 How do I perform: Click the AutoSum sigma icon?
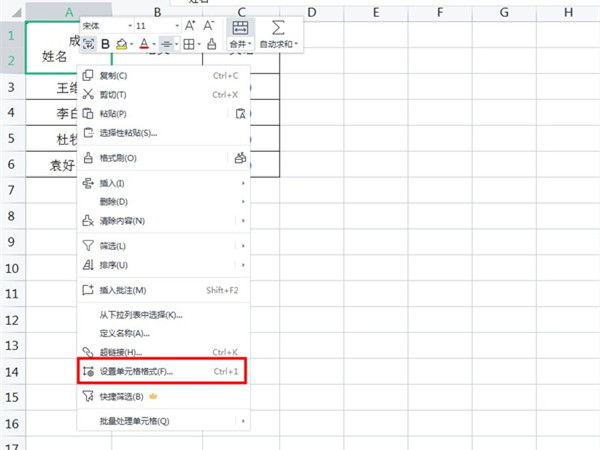point(278,28)
